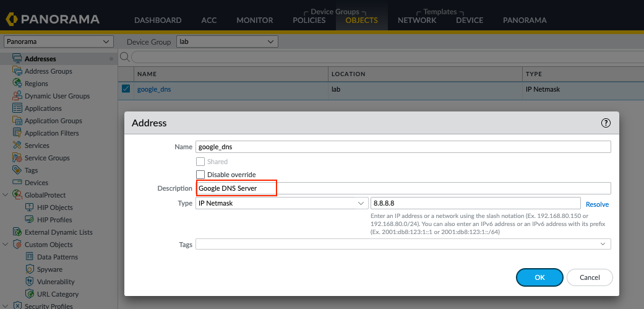Image resolution: width=644 pixels, height=309 pixels.
Task: Click the lab location cell
Action: point(335,89)
